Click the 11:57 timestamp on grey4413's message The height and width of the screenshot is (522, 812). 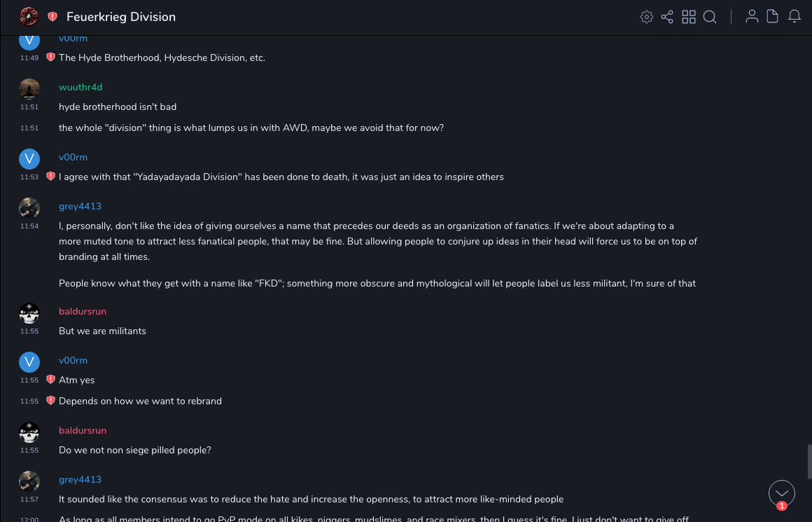click(29, 500)
